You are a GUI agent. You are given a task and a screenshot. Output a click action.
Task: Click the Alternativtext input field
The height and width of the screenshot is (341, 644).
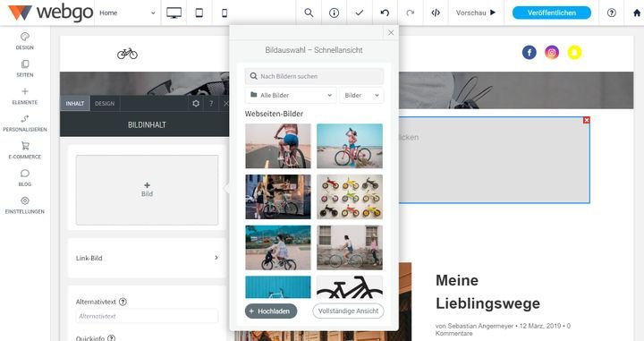147,316
